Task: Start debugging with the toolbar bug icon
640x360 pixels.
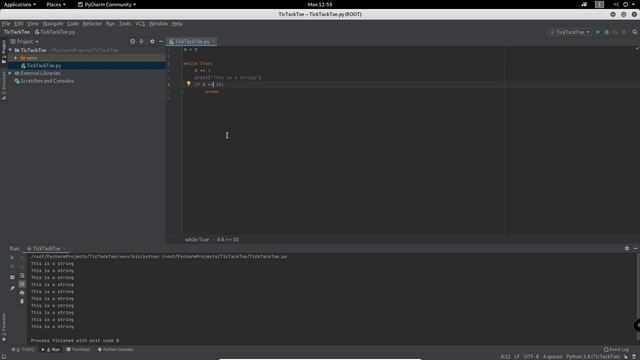Action: click(607, 32)
